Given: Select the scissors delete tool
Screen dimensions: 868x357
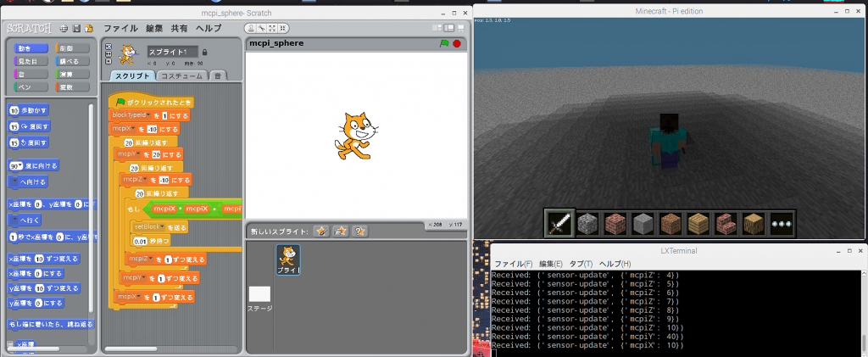Looking at the screenshot, I should tap(262, 28).
